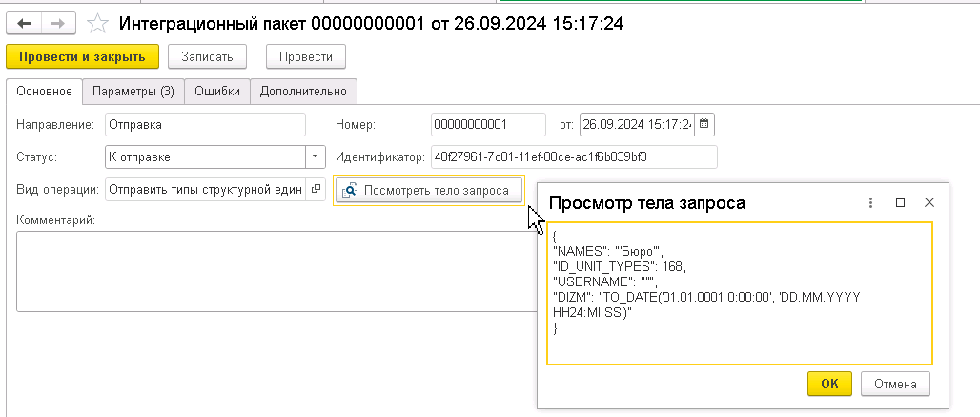Image resolution: width=980 pixels, height=417 pixels.
Task: Click the Провести и закрыть button
Action: click(81, 56)
